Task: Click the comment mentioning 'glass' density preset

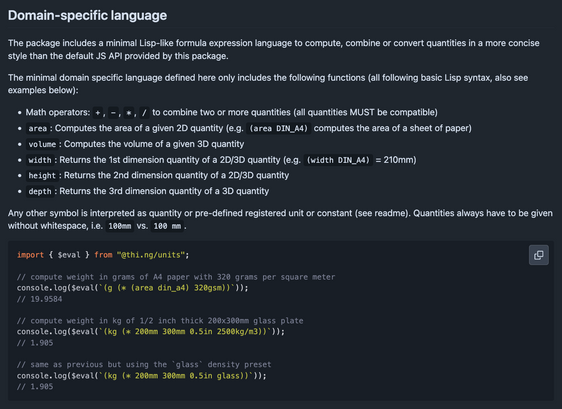Action: pos(144,365)
